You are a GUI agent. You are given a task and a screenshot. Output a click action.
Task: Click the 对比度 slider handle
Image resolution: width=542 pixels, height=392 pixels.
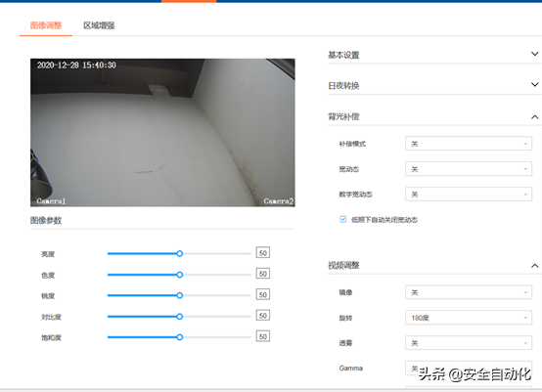tap(179, 317)
